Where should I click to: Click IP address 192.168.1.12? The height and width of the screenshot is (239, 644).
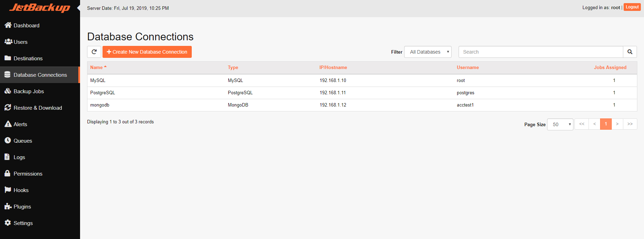click(333, 105)
